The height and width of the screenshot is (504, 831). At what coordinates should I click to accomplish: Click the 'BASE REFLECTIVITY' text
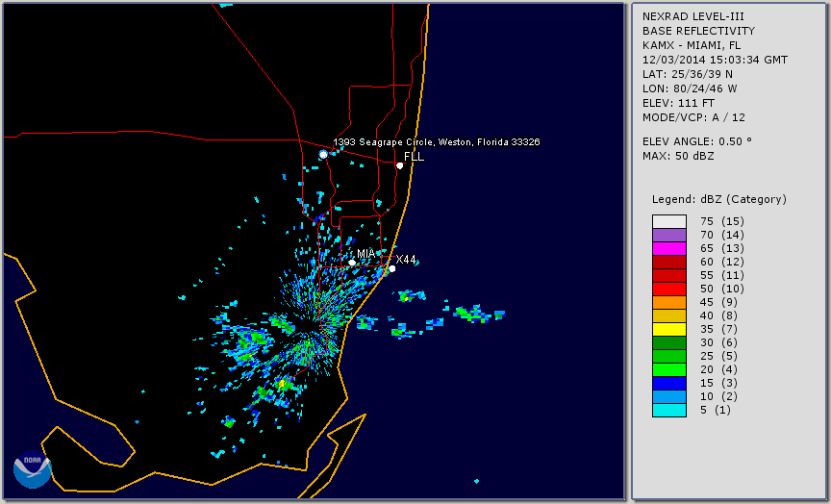click(698, 31)
